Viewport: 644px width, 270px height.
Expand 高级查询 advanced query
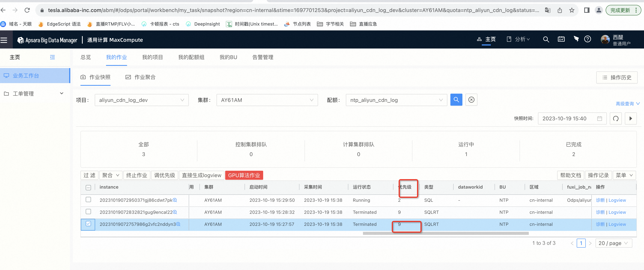pos(627,103)
